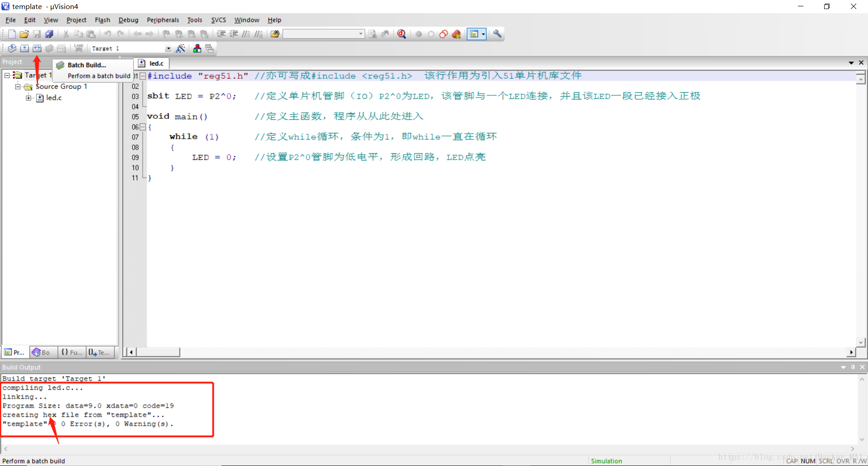
Task: Create a new file with the New icon
Action: click(x=12, y=34)
